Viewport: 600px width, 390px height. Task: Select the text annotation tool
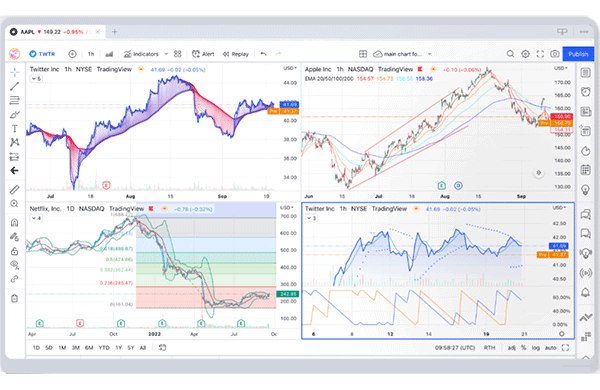15,129
